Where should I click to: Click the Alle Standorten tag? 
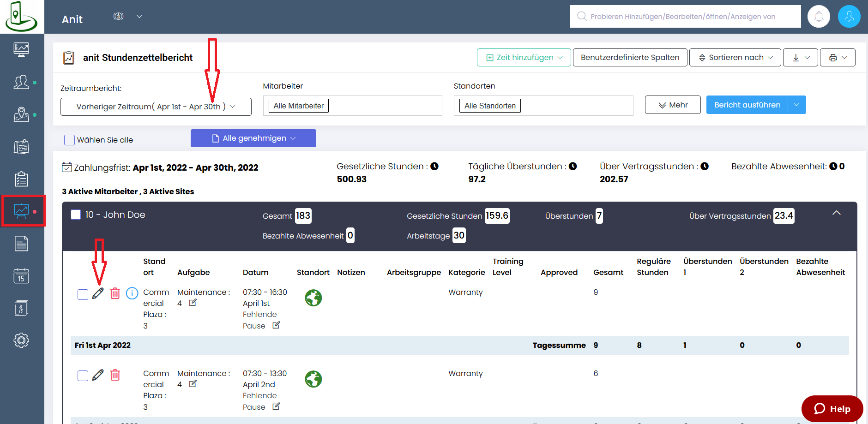[x=490, y=106]
